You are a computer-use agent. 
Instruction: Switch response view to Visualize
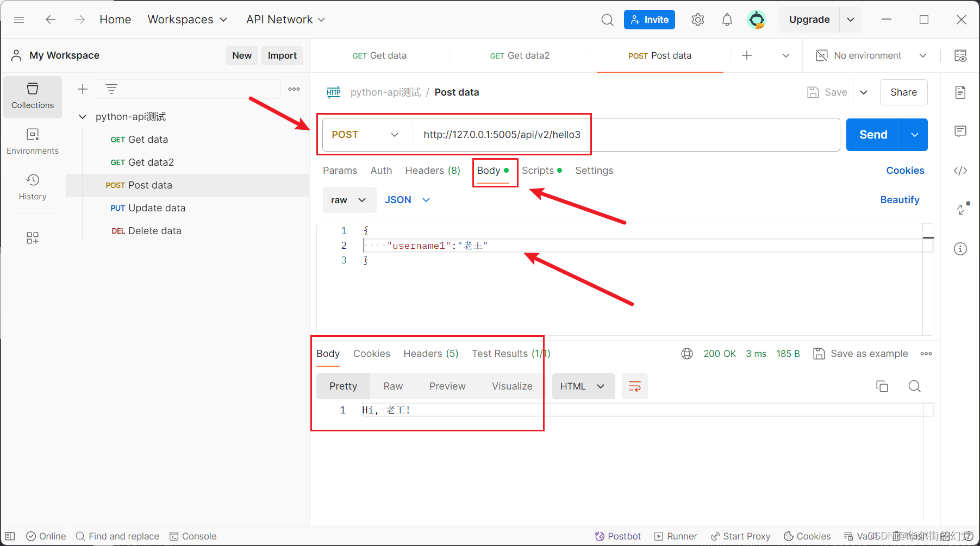512,386
